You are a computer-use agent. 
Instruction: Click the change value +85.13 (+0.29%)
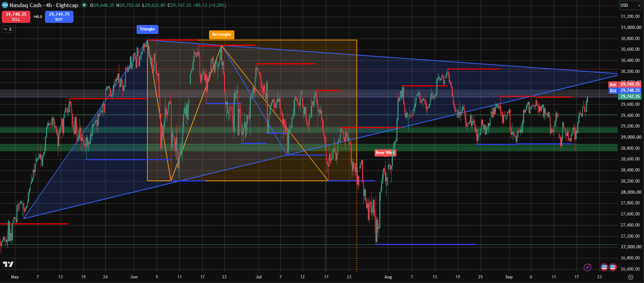(x=209, y=5)
